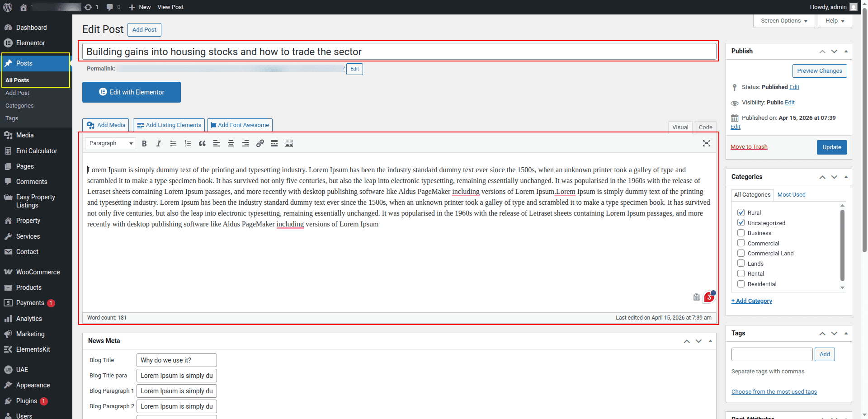Insert a bulleted list
Viewport: 868px width, 419px height.
(173, 144)
